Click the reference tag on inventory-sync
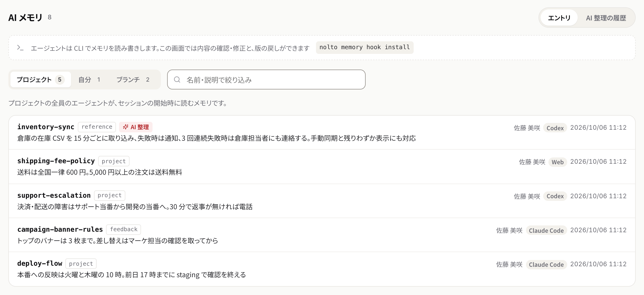This screenshot has height=295, width=644. (x=97, y=127)
